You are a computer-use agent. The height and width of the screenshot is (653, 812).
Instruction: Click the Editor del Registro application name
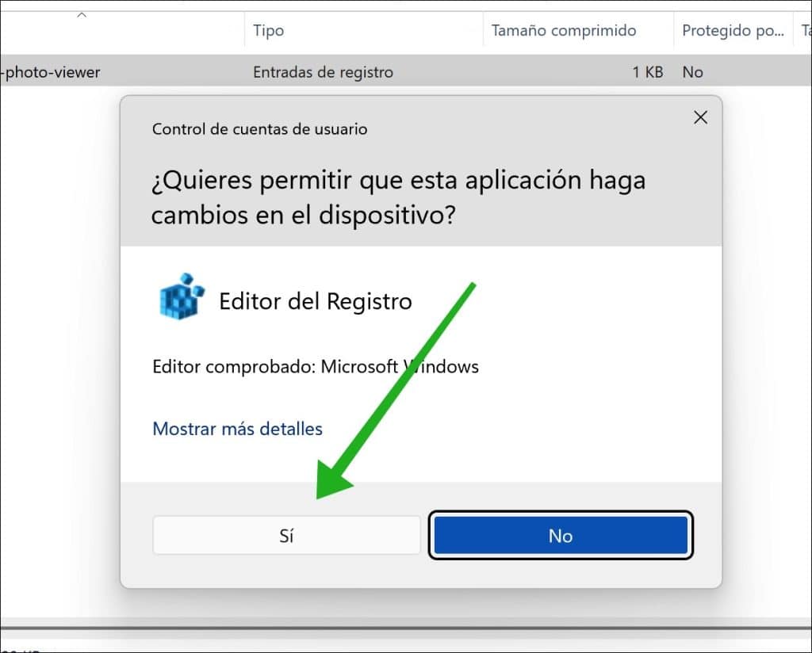click(316, 301)
